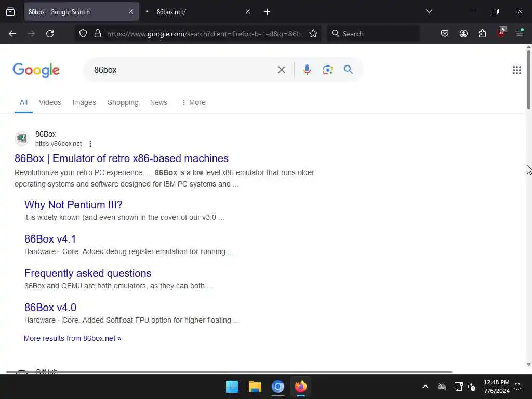Open File Explorer from taskbar
Viewport: 532px width, 399px height.
click(255, 387)
